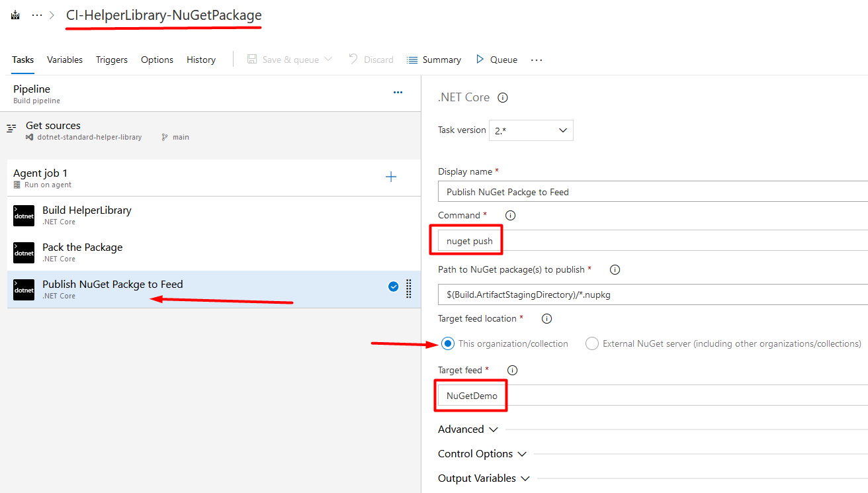Add a task to Agent job 1

point(391,177)
